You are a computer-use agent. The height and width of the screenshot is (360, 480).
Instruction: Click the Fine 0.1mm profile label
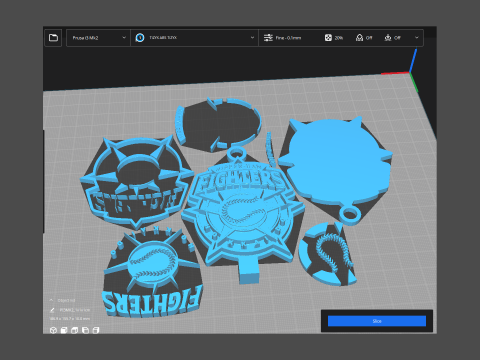(288, 38)
